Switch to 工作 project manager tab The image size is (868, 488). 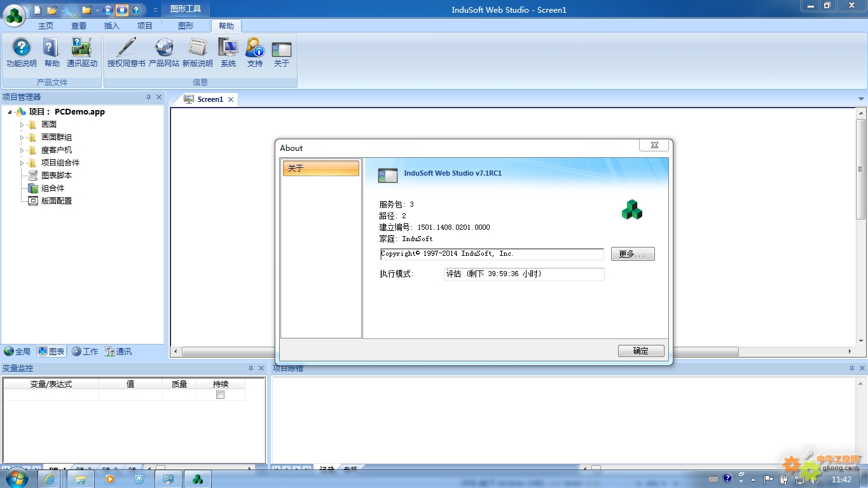click(x=85, y=351)
